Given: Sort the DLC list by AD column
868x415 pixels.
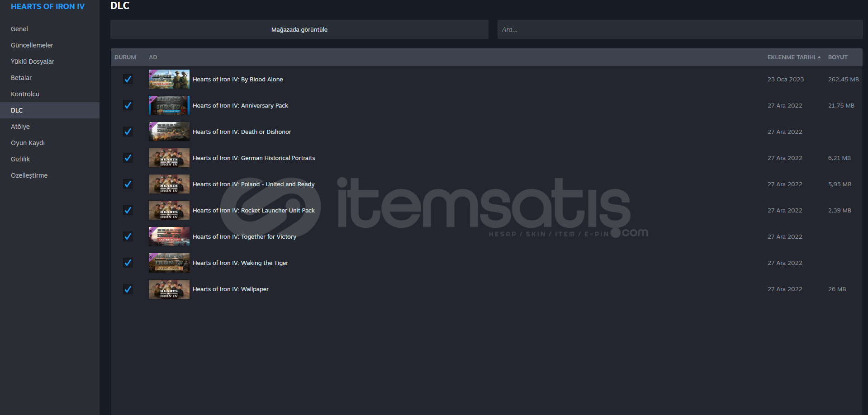Looking at the screenshot, I should click(x=153, y=57).
